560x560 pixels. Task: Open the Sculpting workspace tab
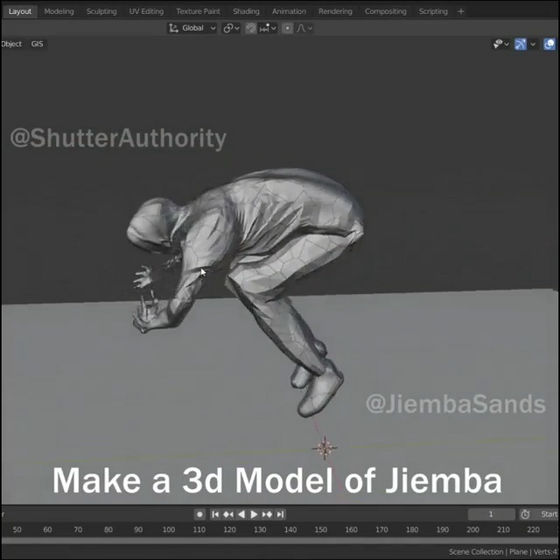point(101,11)
